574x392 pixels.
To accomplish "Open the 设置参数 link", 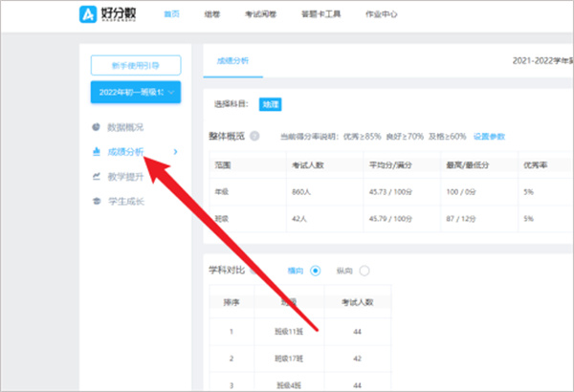I will [489, 137].
